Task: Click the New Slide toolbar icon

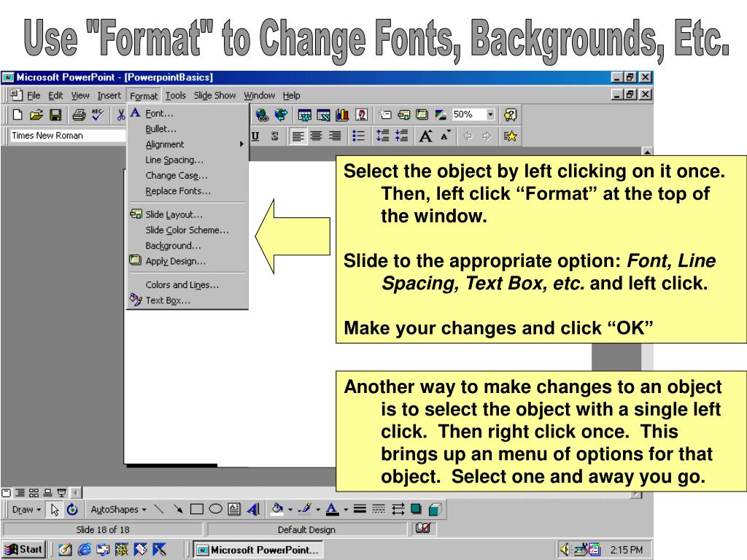Action: tap(385, 114)
